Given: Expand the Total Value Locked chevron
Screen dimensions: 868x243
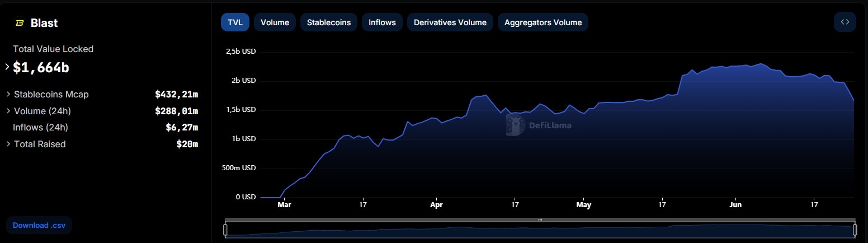Looking at the screenshot, I should click(x=7, y=67).
